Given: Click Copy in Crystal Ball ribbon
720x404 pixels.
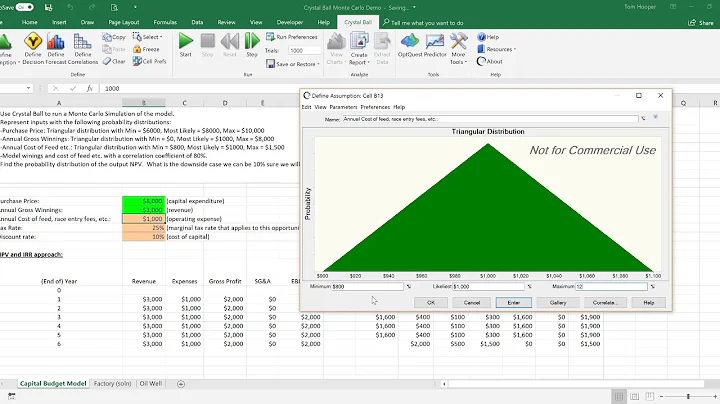Looking at the screenshot, I should 114,37.
